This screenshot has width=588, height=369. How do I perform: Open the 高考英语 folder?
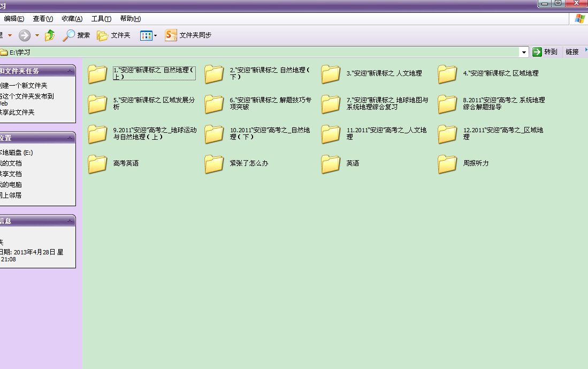[97, 163]
